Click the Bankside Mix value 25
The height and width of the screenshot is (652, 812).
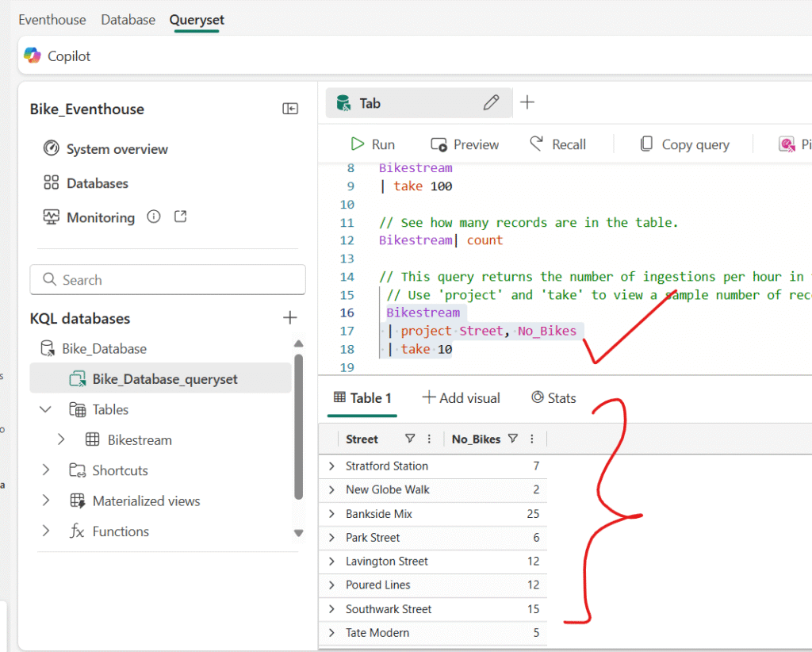click(533, 514)
